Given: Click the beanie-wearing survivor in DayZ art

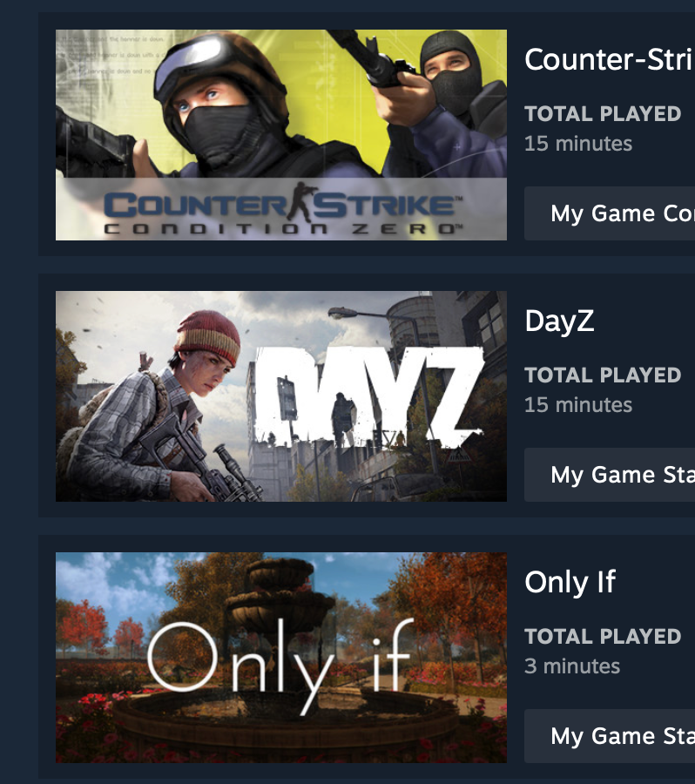Looking at the screenshot, I should pyautogui.click(x=160, y=405).
